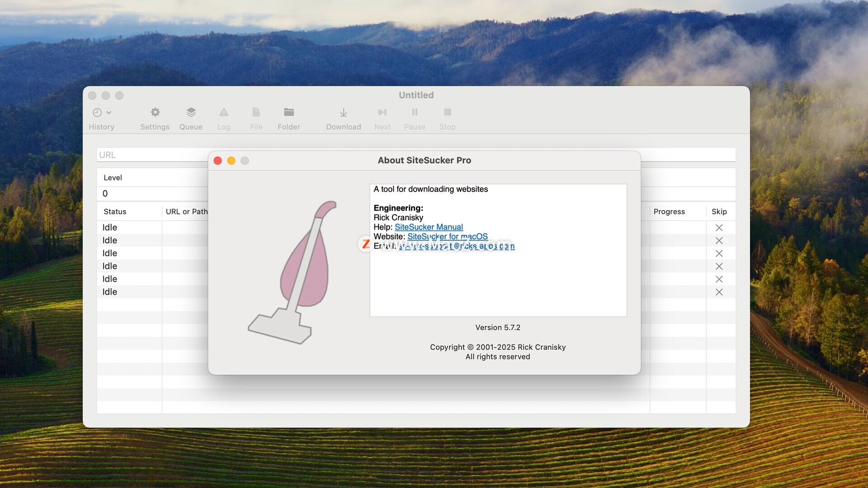Screen dimensions: 868x488
Task: Click the Untitled window title
Action: (416, 95)
